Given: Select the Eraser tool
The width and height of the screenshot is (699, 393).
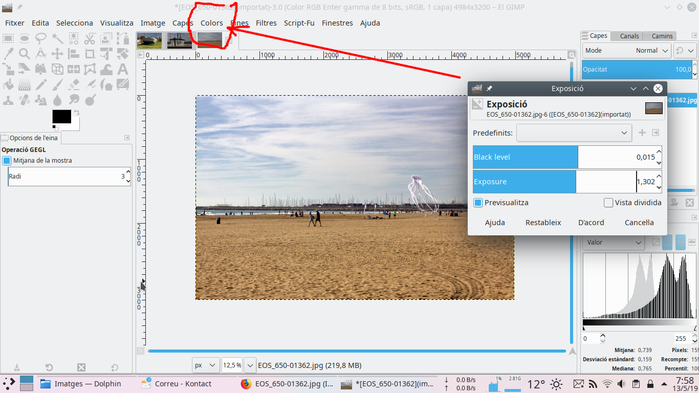Looking at the screenshot, I should point(74,84).
